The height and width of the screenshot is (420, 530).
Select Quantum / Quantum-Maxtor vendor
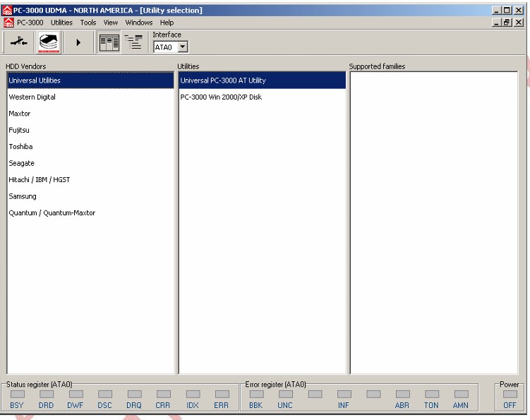[x=90, y=213]
